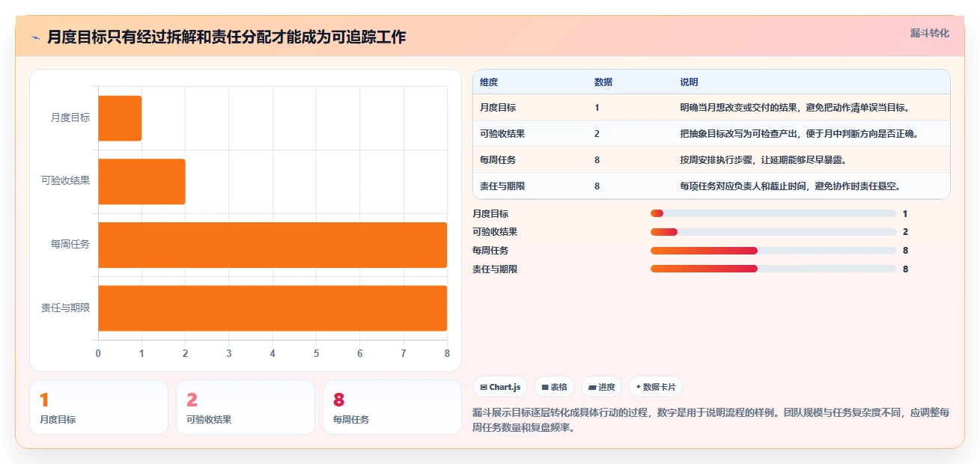Open the 可验收结果 stat card showing 2
980x464 pixels.
point(246,406)
